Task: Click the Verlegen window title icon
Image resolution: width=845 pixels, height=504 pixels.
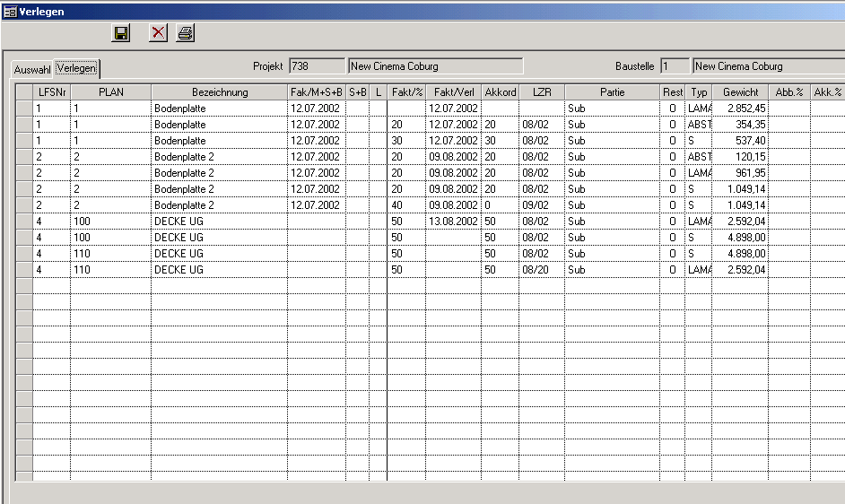Action: tap(9, 10)
